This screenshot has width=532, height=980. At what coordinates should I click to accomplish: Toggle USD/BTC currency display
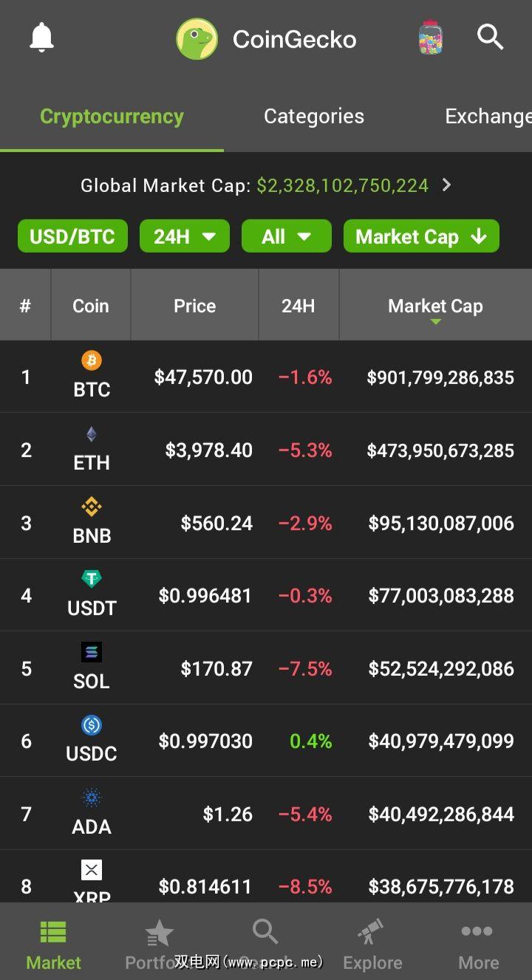(72, 236)
